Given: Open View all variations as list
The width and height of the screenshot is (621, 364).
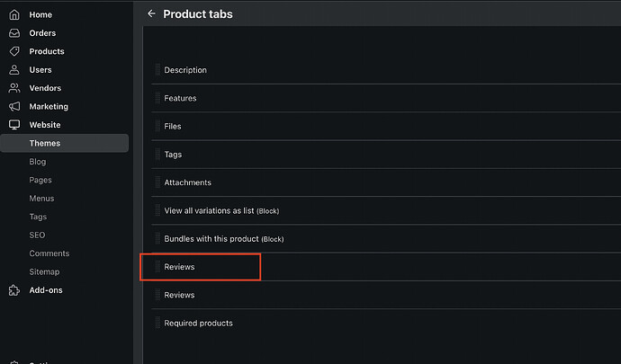Looking at the screenshot, I should (x=210, y=211).
